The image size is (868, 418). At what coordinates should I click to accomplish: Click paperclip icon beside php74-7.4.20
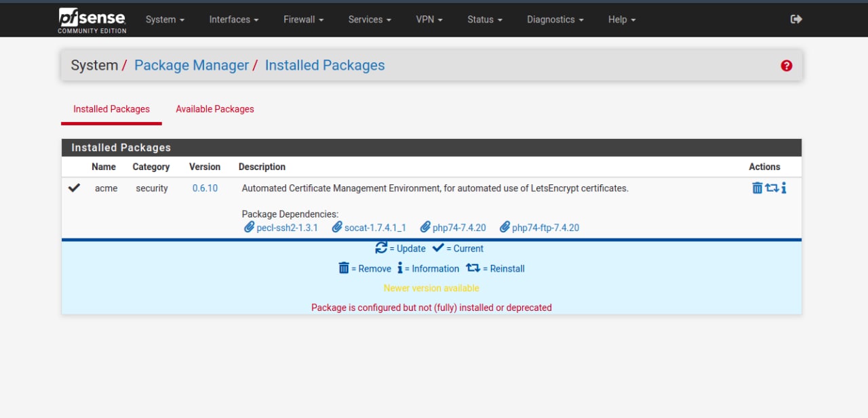point(425,227)
